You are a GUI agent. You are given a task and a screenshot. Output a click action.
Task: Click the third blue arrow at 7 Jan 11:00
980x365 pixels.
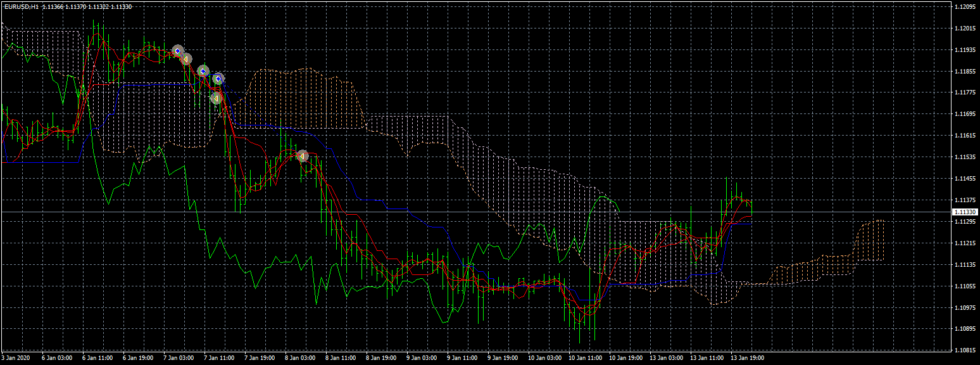218,79
